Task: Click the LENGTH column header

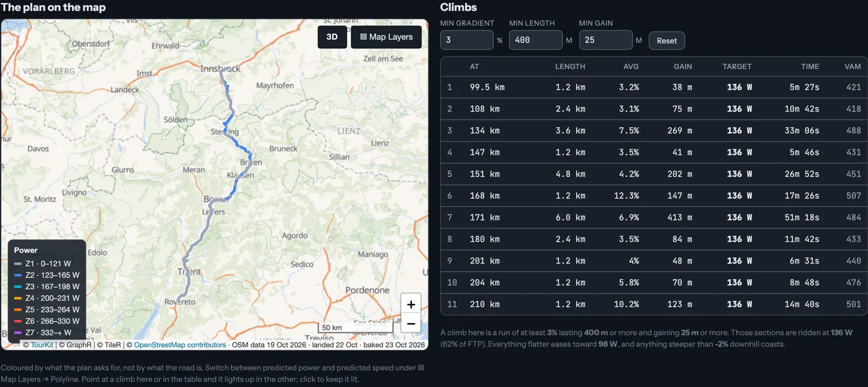Action: point(570,66)
